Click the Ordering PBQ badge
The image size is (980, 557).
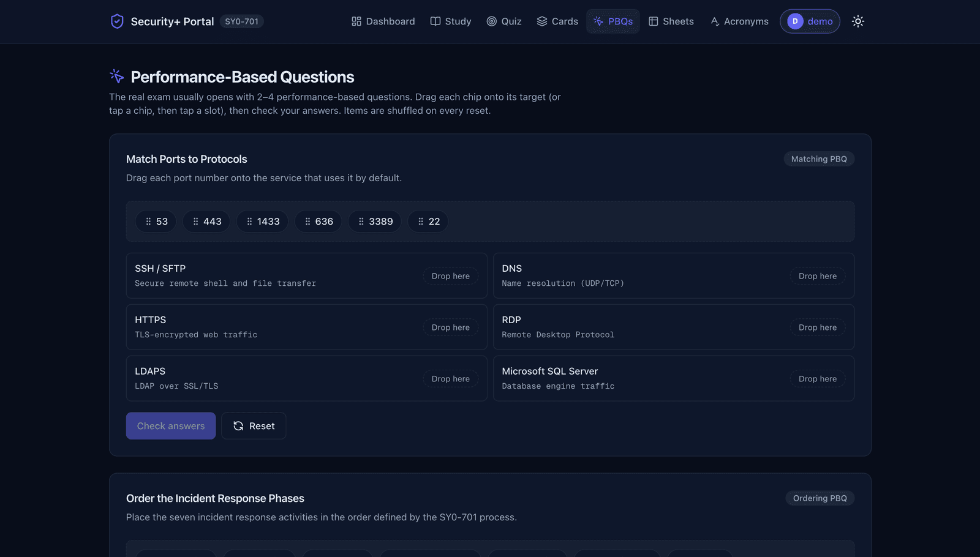click(x=820, y=498)
